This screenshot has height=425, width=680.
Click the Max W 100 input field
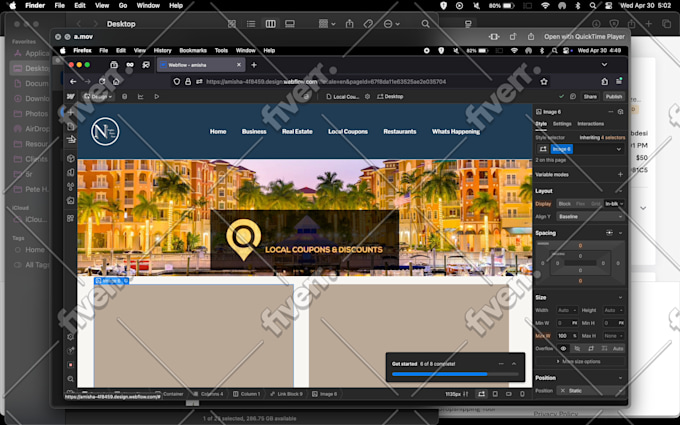568,336
